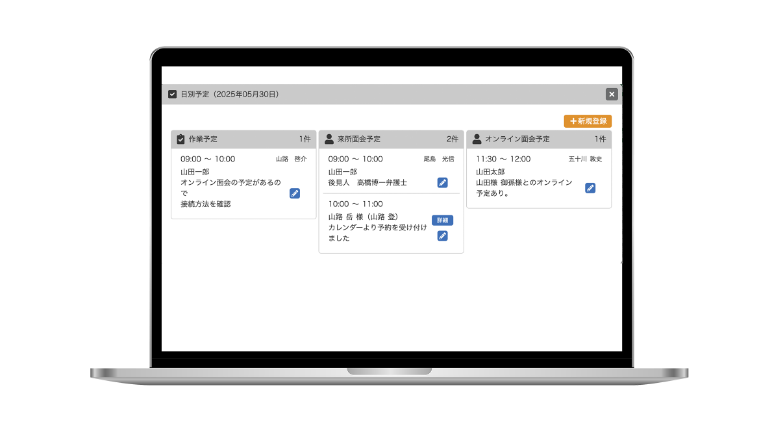The image size is (780, 438).
Task: Open 詳細 for the 10:00 reservation
Action: [442, 220]
